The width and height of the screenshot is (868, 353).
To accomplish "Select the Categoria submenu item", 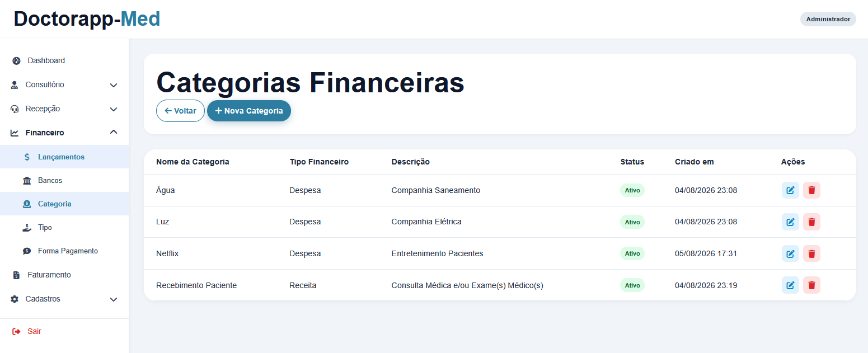I will coord(64,204).
